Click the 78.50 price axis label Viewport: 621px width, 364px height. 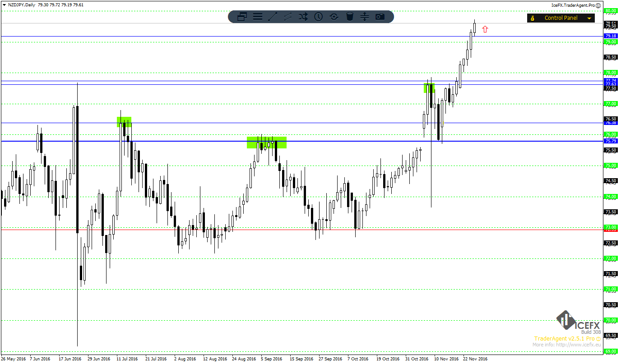pos(611,57)
